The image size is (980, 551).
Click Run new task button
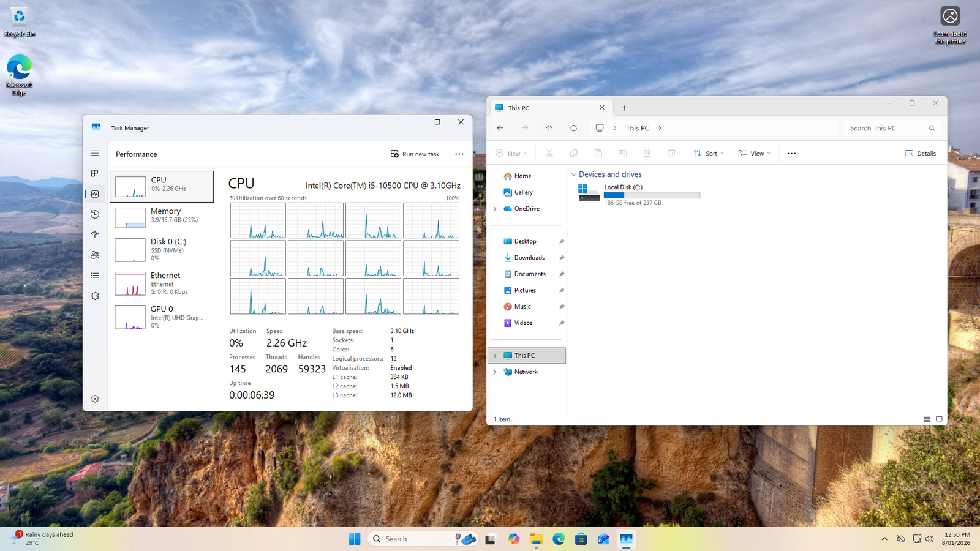(415, 154)
